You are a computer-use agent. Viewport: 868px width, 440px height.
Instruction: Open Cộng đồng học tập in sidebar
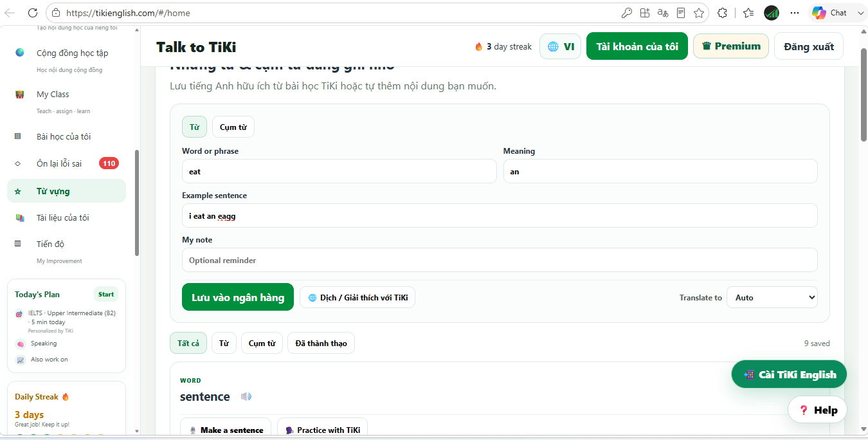click(x=72, y=53)
